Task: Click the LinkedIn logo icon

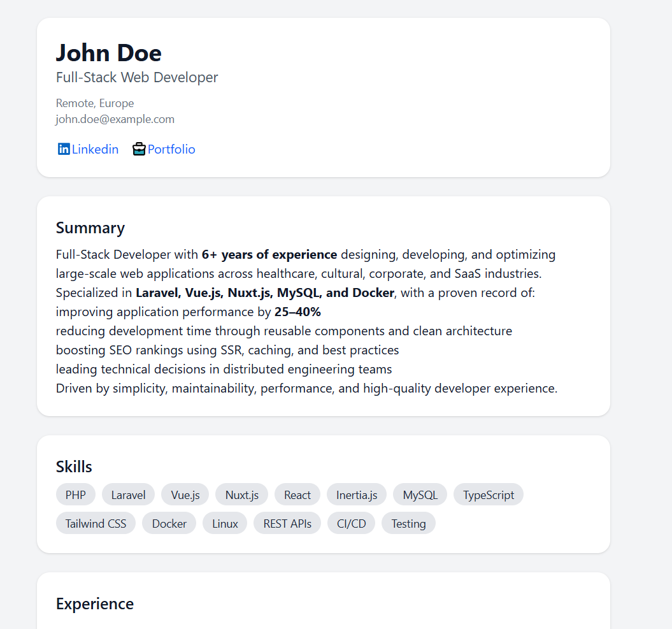Action: pyautogui.click(x=64, y=149)
